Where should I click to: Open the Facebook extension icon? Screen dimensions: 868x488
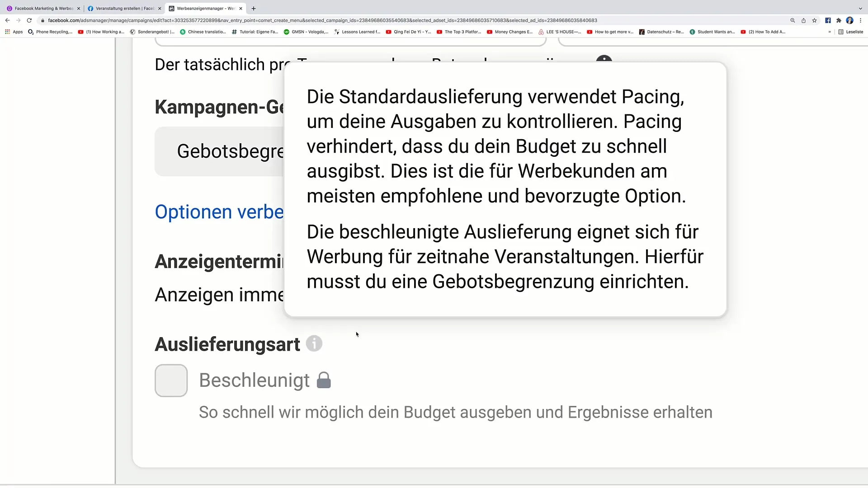(x=828, y=20)
